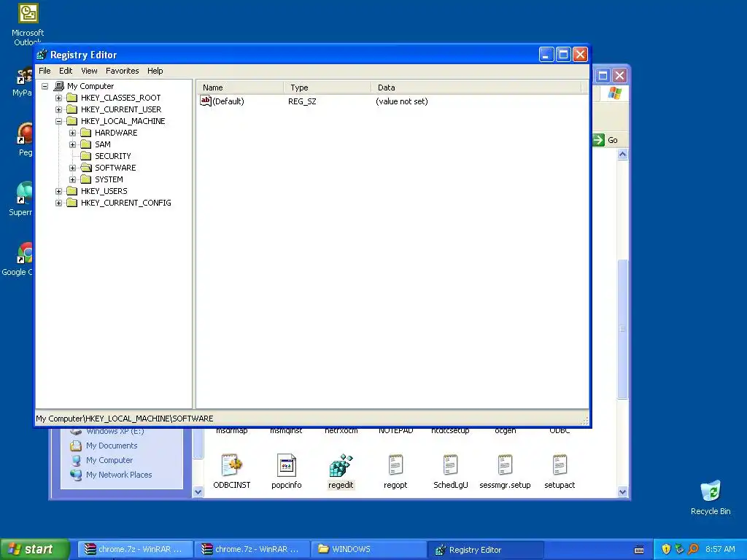This screenshot has width=747, height=560.
Task: Open My Documents link in Explorer sidebar
Action: point(112,446)
